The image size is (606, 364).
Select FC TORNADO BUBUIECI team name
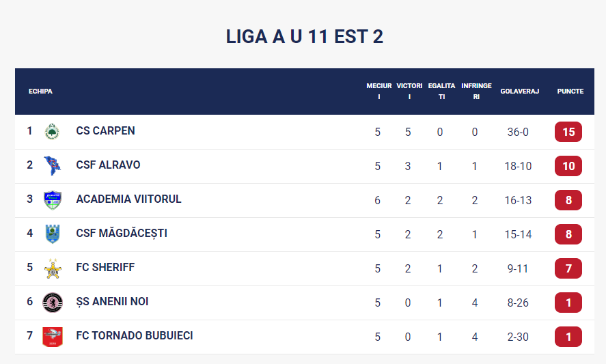(134, 336)
